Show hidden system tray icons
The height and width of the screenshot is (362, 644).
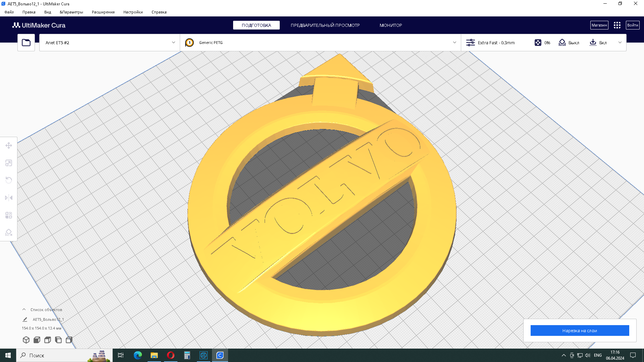[563, 355]
